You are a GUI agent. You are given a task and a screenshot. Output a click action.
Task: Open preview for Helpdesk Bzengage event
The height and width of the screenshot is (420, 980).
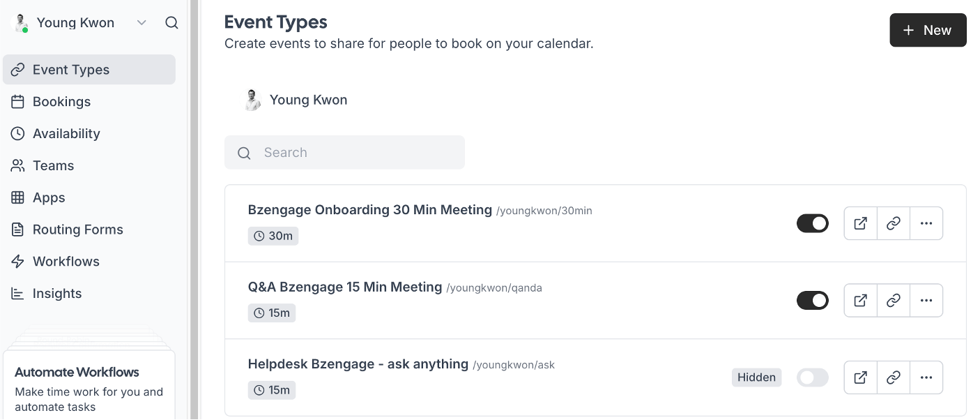coord(861,377)
